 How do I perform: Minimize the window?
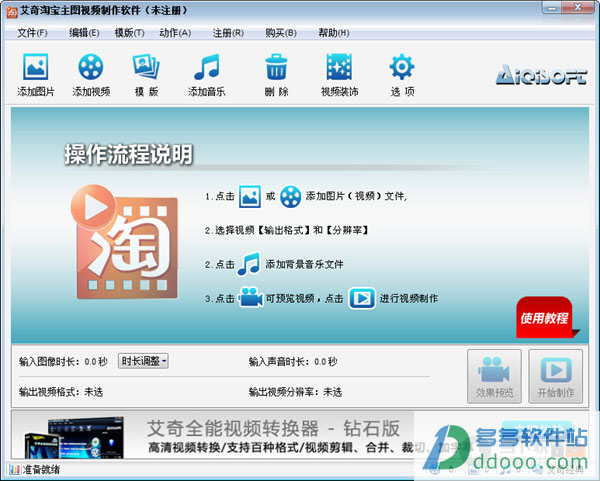point(551,8)
